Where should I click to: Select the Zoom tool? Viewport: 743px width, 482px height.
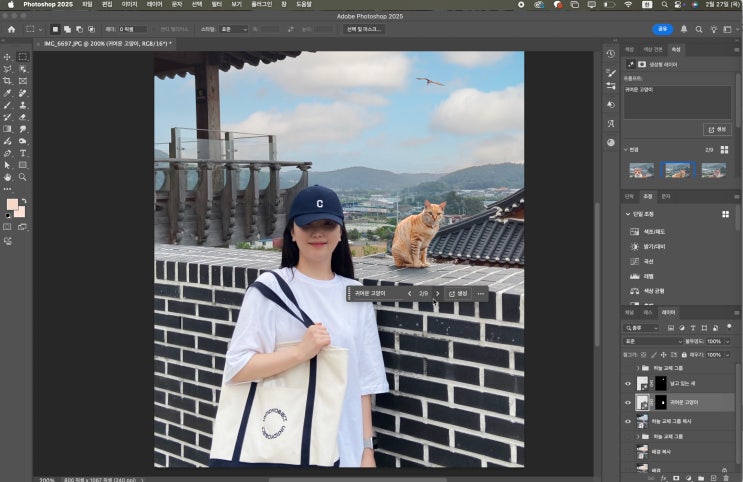[23, 177]
